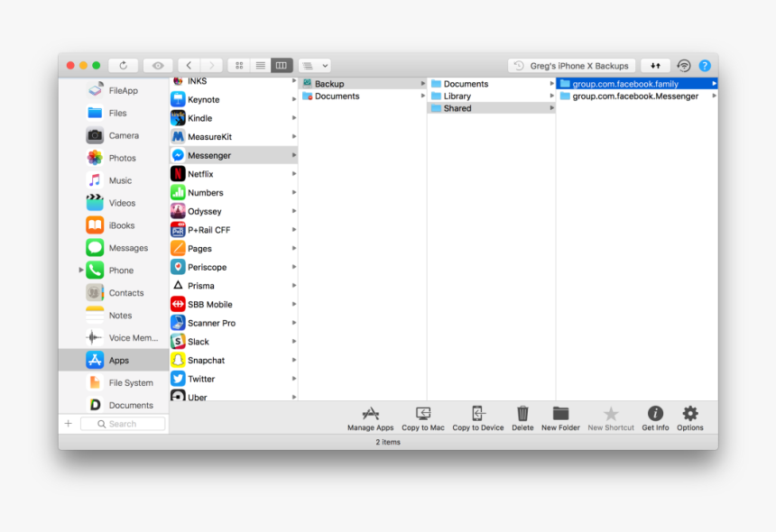Select the Netflix app
Viewport: 776px width, 532px height.
pos(234,174)
